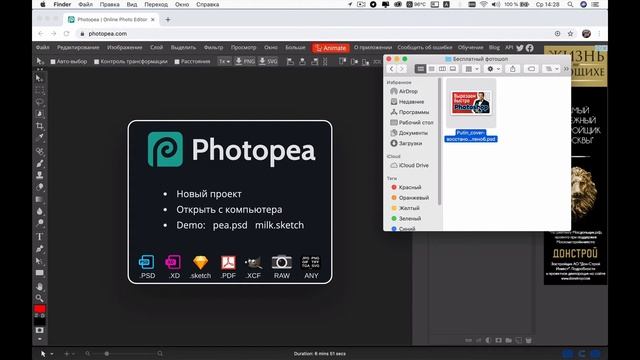Screen dimensions: 640x360
Task: Open the 1x scale dropdown
Action: coord(224,61)
